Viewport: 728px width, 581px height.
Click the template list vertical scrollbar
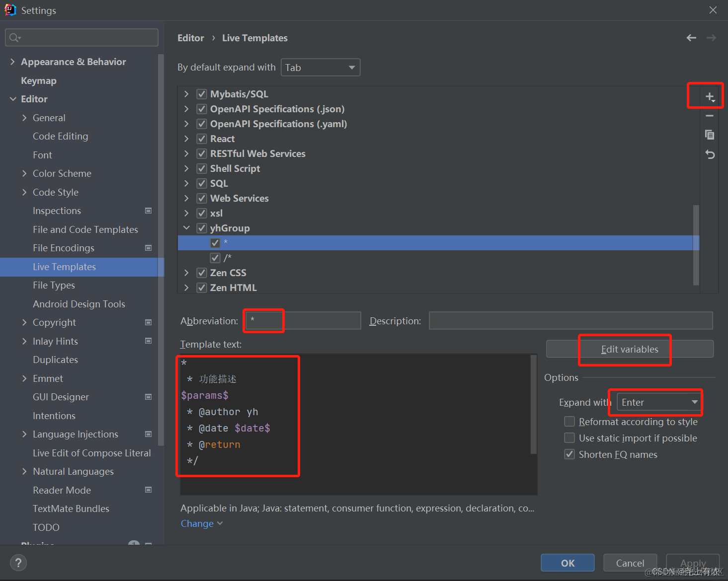tap(696, 245)
